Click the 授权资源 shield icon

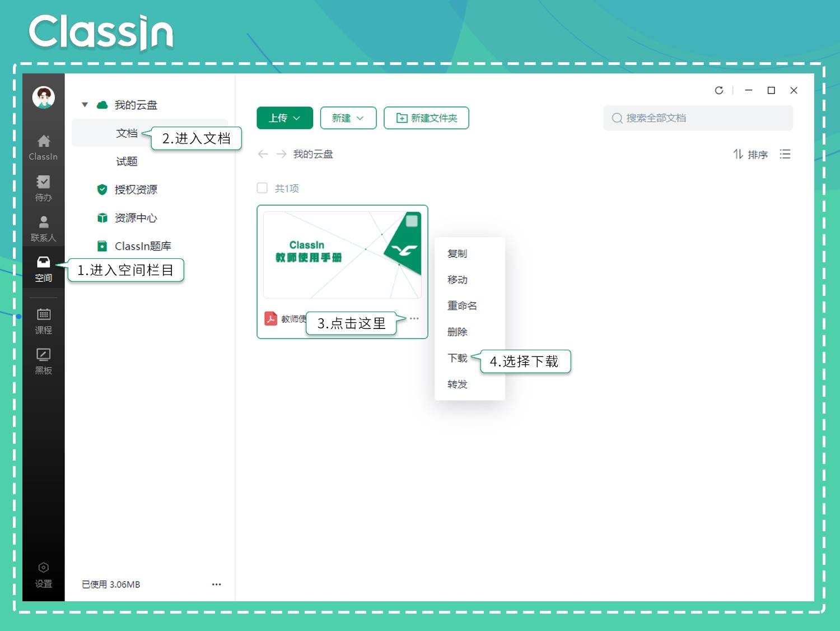click(x=102, y=189)
